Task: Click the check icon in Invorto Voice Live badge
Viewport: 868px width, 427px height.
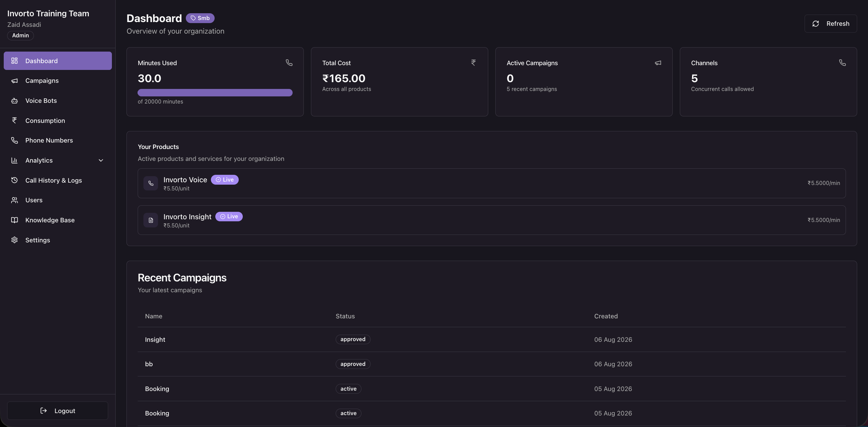Action: (x=218, y=180)
